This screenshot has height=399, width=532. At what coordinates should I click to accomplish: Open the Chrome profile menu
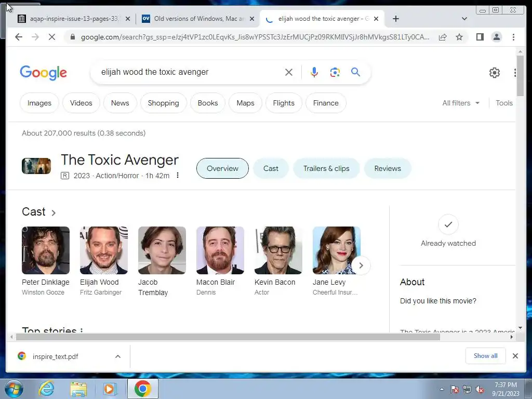(x=496, y=37)
